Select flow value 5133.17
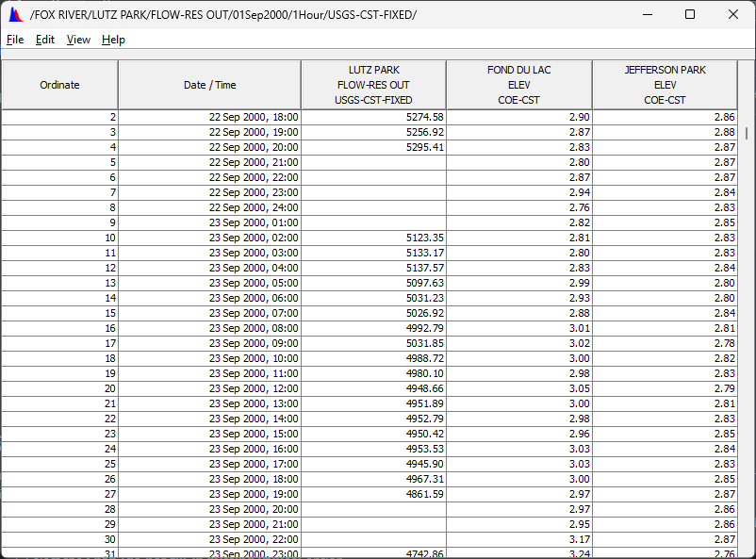The height and width of the screenshot is (559, 756). tap(373, 253)
